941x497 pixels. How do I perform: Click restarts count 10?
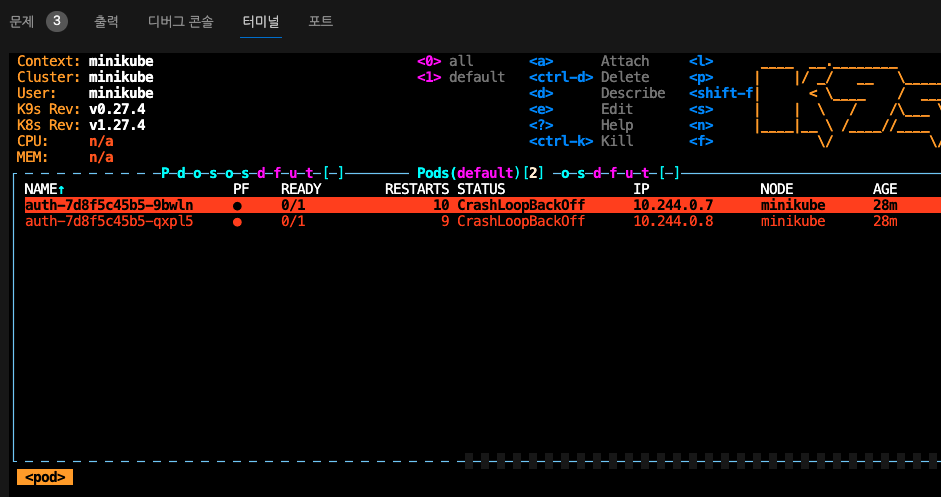[441, 205]
